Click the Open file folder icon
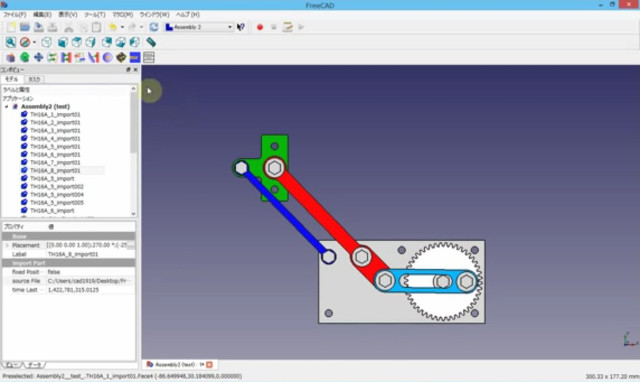 coord(25,27)
